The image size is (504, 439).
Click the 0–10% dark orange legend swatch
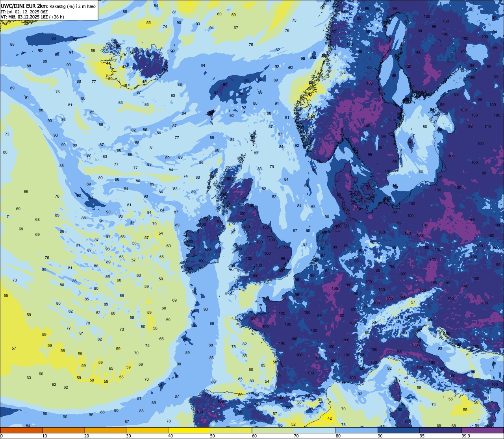[21, 430]
